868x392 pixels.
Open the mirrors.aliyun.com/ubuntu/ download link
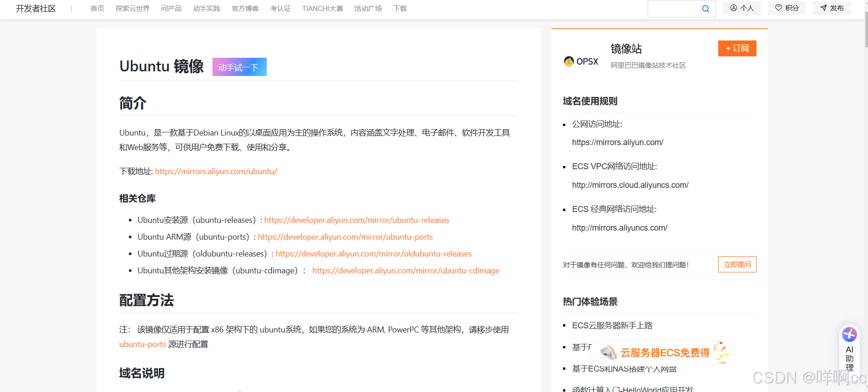pyautogui.click(x=216, y=171)
